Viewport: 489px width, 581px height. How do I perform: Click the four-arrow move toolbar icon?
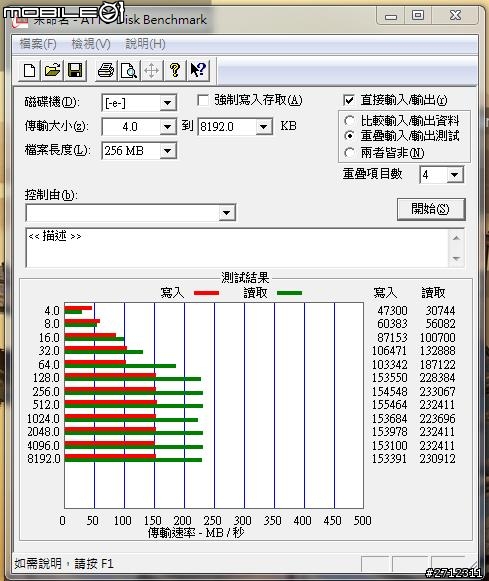pos(152,70)
